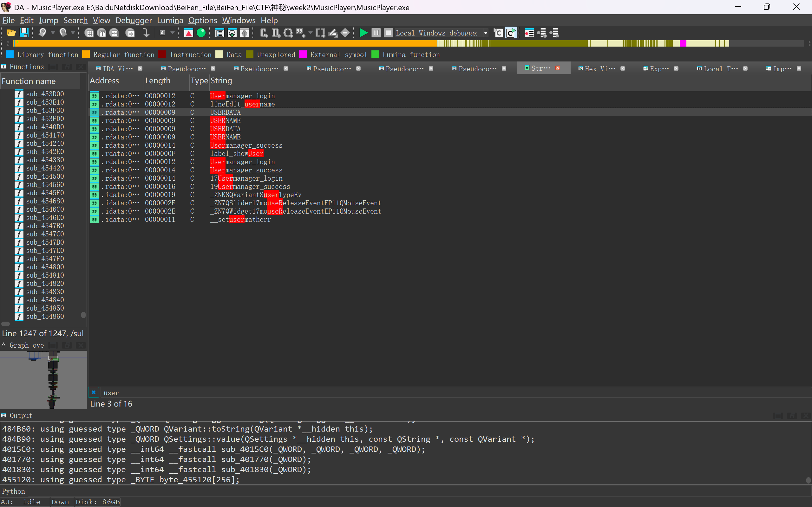The width and height of the screenshot is (812, 507).
Task: Click the bug-shaped debugger icon
Action: [245, 33]
